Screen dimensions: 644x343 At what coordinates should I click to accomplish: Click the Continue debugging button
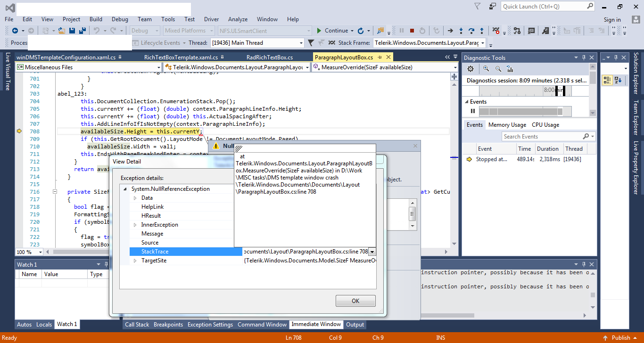pos(332,31)
